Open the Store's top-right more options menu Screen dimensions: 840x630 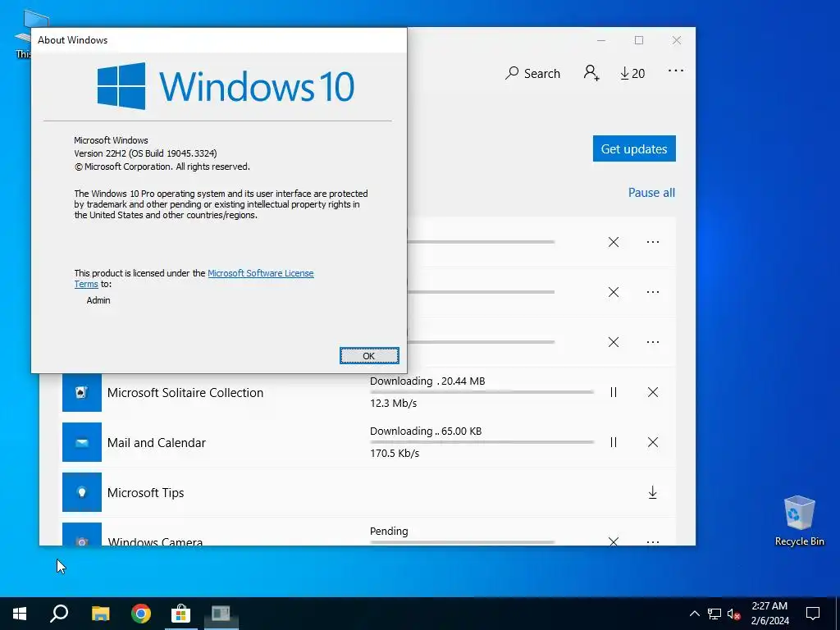pyautogui.click(x=676, y=71)
